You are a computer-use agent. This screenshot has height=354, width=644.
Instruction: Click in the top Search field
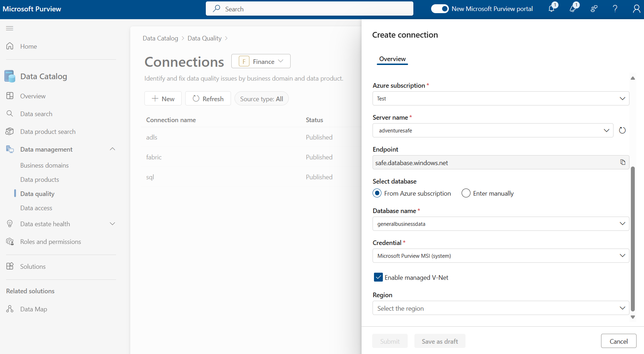(309, 9)
